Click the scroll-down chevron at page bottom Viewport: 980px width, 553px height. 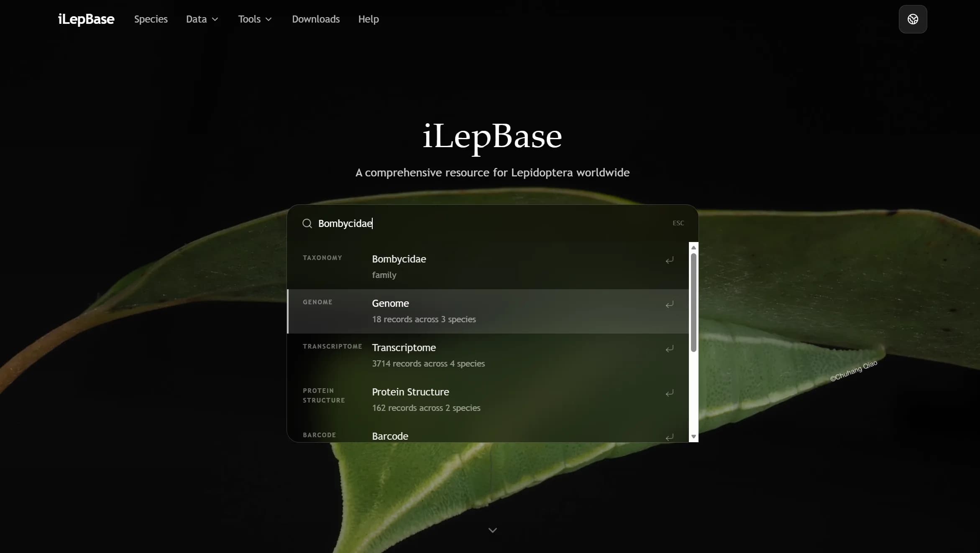coord(492,530)
